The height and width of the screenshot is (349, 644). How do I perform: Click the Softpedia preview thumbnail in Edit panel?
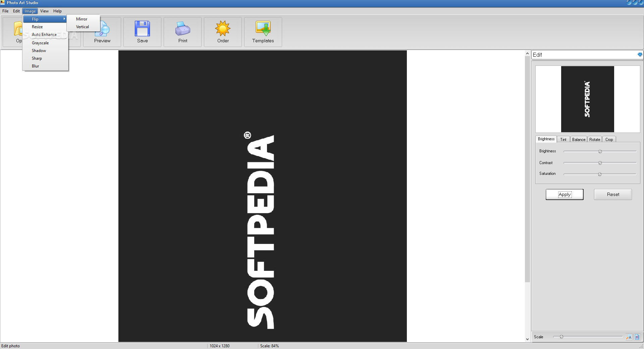coord(588,99)
